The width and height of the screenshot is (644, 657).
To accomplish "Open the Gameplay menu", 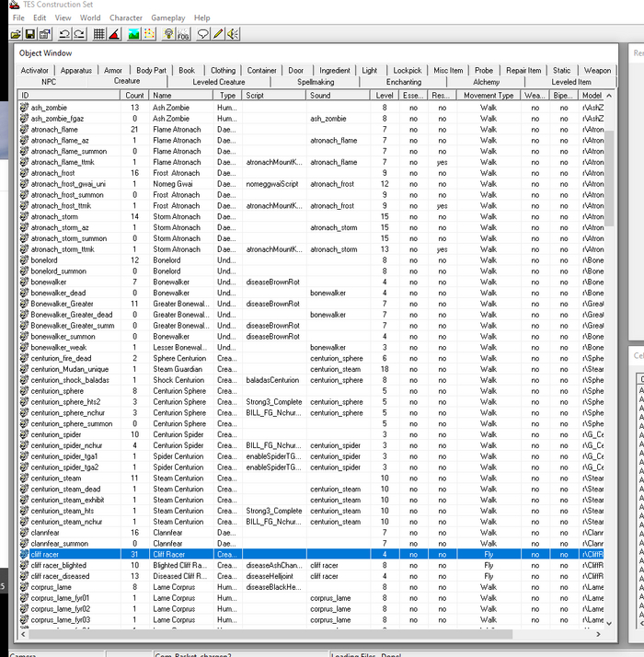I will pos(167,17).
